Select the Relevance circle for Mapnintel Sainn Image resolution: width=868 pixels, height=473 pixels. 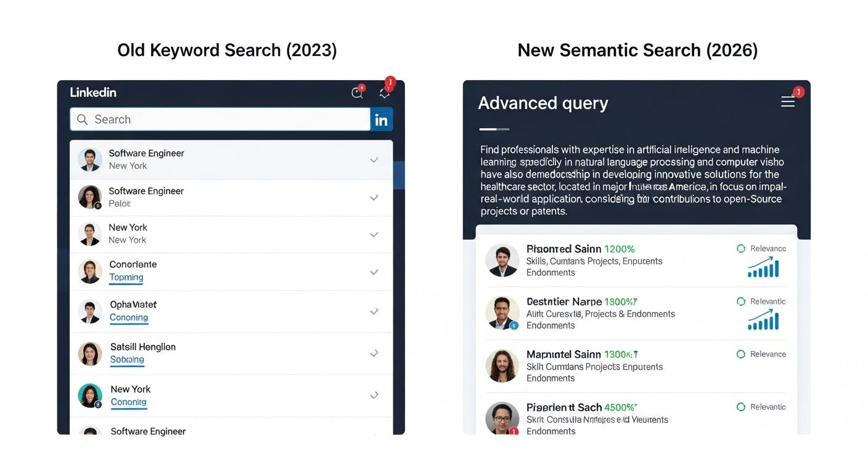741,354
